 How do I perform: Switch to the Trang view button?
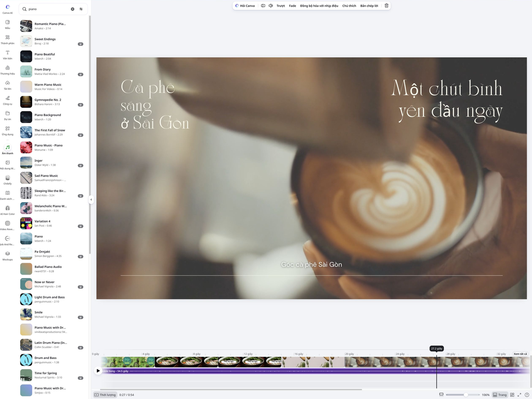point(499,395)
